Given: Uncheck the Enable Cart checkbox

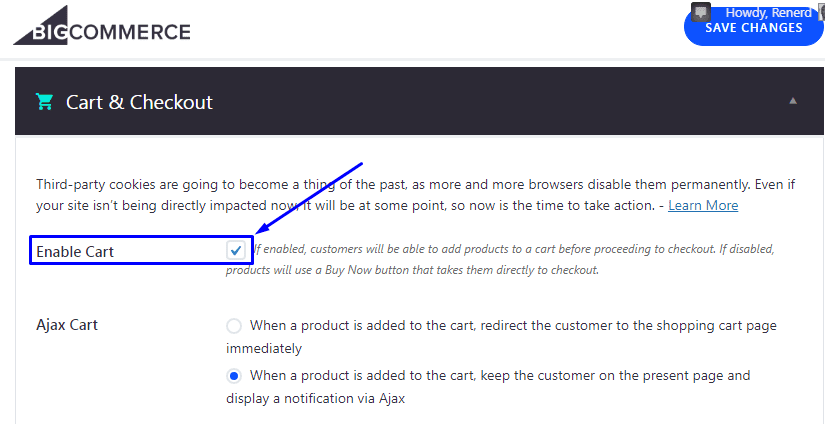Looking at the screenshot, I should [x=236, y=250].
